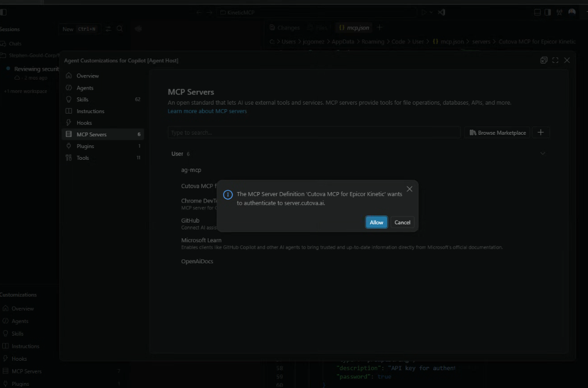This screenshot has height=388, width=588.
Task: Switch to the Files tab
Action: click(x=318, y=28)
